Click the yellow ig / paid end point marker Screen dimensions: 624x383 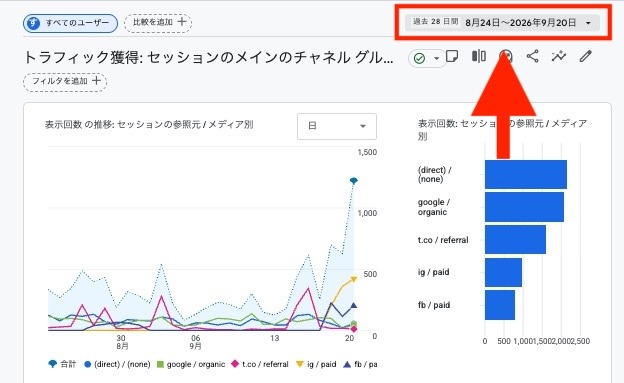(x=353, y=279)
